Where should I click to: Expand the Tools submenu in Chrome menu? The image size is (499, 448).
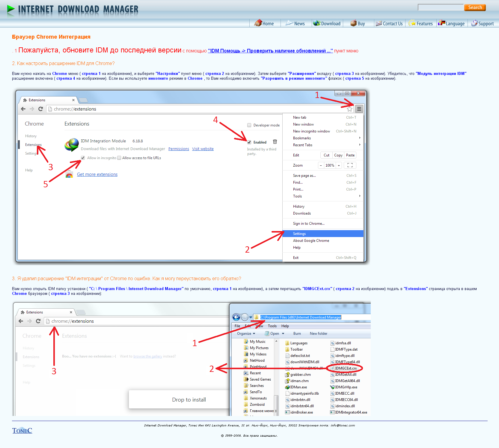(x=359, y=196)
